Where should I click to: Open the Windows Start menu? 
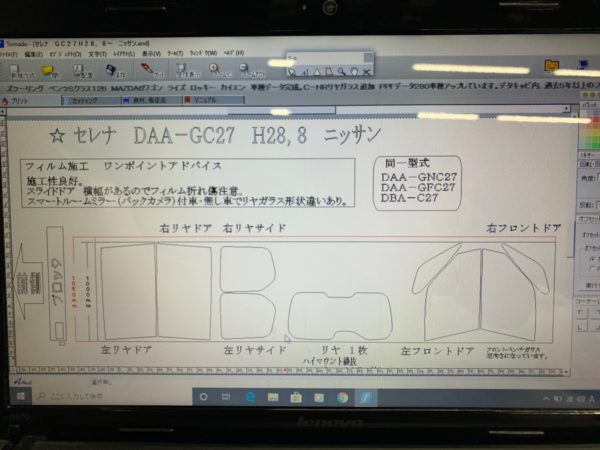click(x=21, y=396)
